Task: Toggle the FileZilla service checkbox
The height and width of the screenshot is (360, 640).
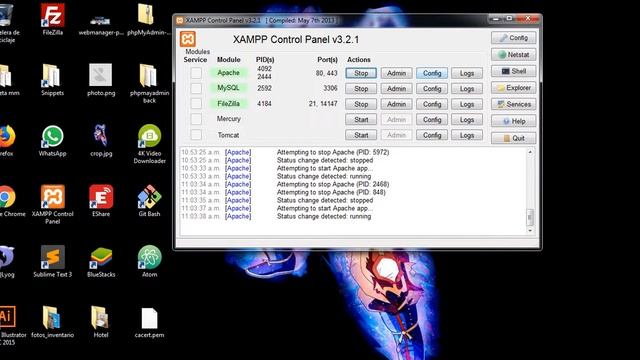Action: (196, 104)
